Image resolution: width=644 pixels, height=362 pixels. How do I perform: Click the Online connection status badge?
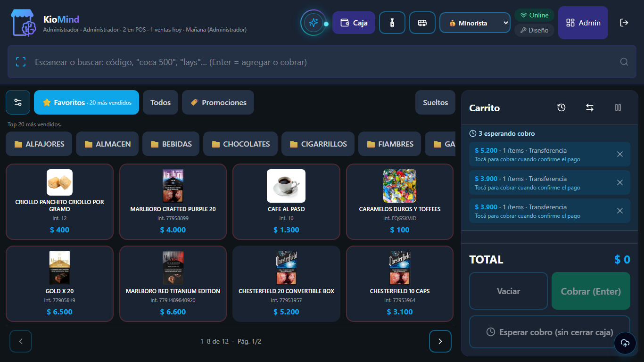tap(534, 15)
